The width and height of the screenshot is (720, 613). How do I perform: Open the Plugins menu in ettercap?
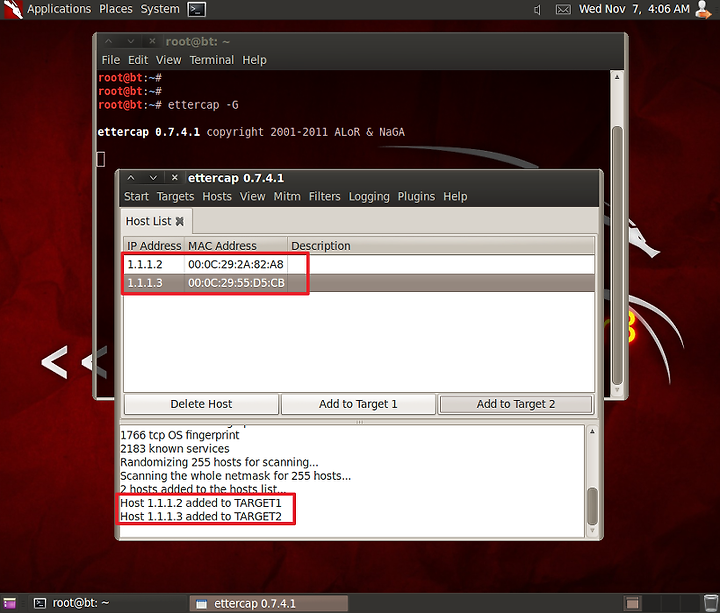[x=416, y=197]
